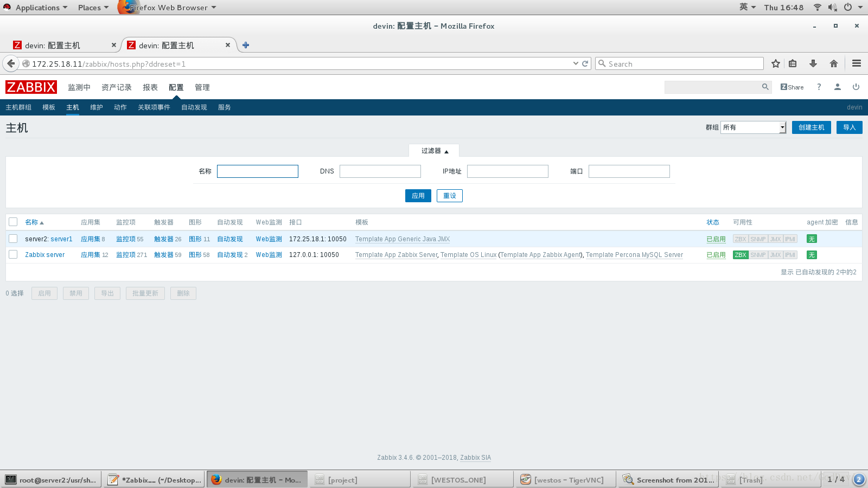868x488 pixels.
Task: Check the Zabbix server host checkbox
Action: coord(13,254)
